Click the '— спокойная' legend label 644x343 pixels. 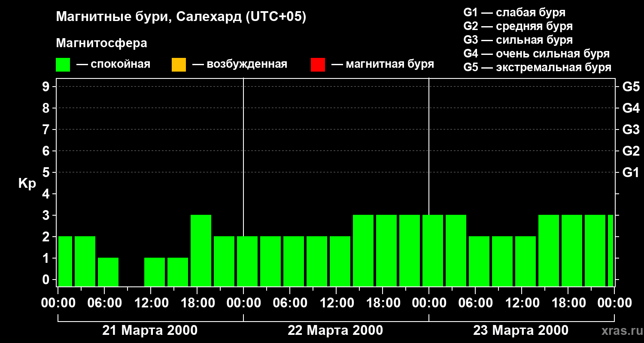coord(113,64)
